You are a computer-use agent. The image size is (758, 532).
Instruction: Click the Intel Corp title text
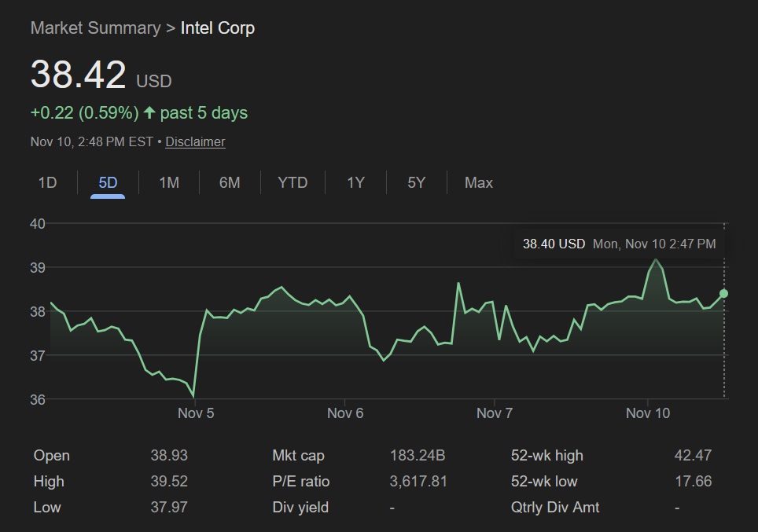(x=218, y=28)
